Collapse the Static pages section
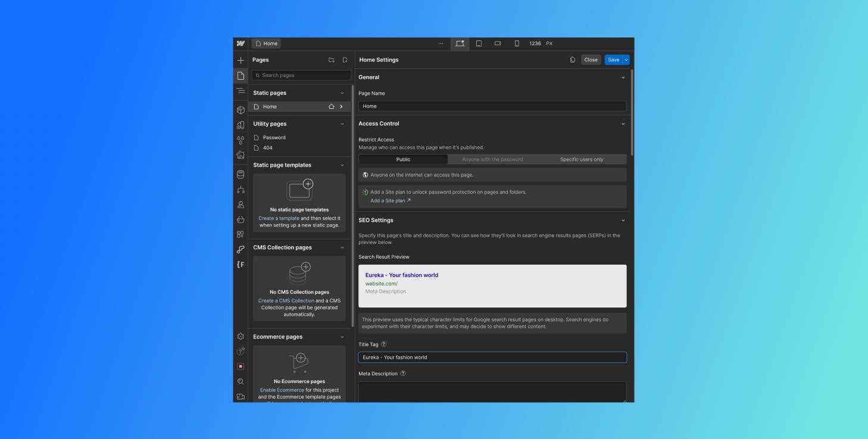 pos(342,93)
